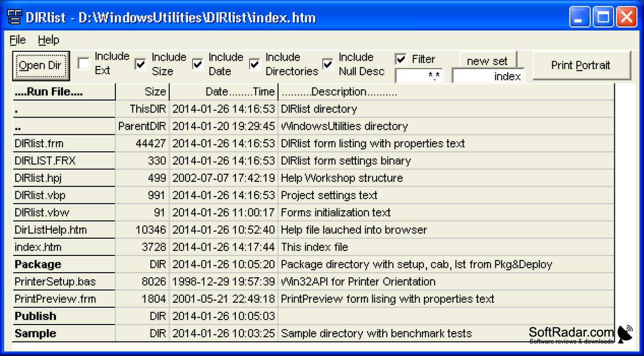Toggle the Include Null Desc checkbox
The height and width of the screenshot is (356, 644).
tap(328, 63)
